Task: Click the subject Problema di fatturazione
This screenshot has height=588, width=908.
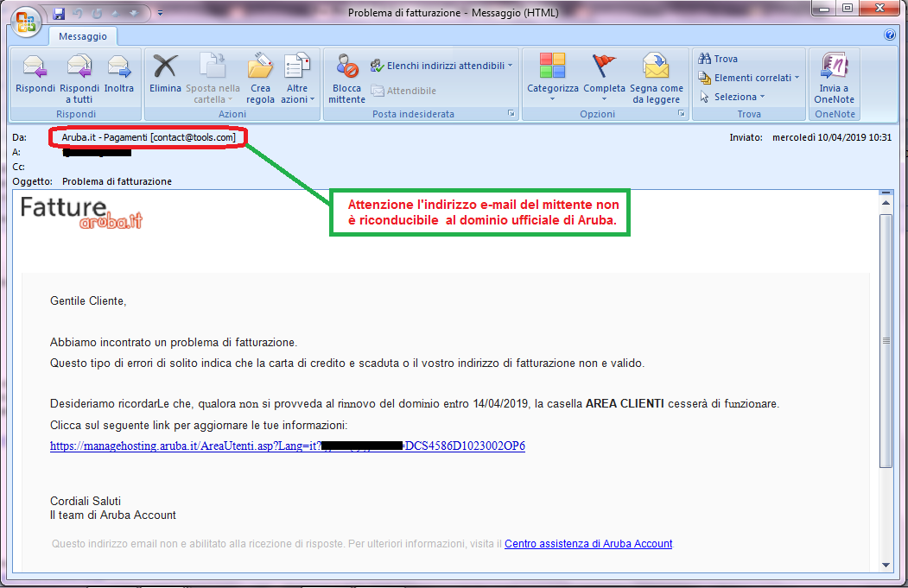Action: click(117, 181)
